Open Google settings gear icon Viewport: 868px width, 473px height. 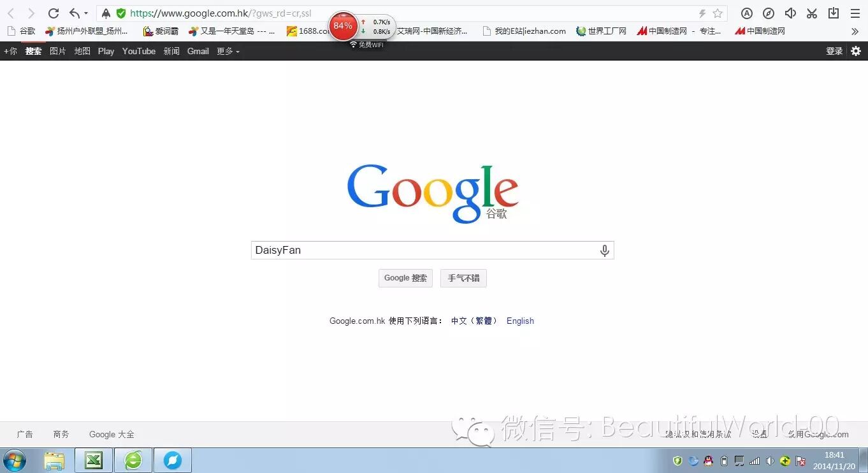(856, 51)
